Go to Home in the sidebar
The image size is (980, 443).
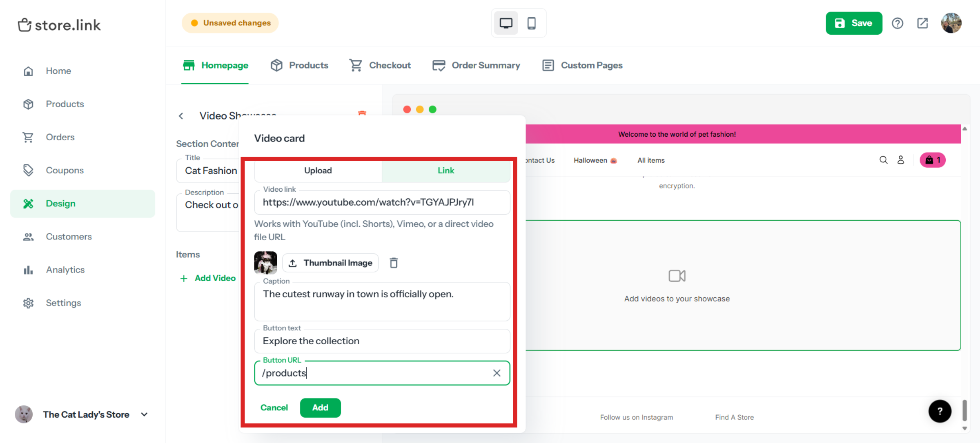pos(83,71)
